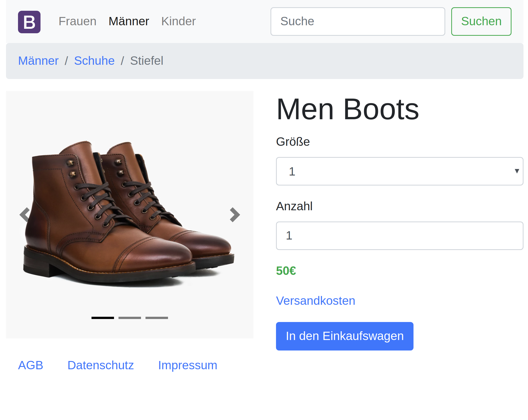Follow Schuhe breadcrumb link
Image resolution: width=528 pixels, height=420 pixels.
(94, 61)
